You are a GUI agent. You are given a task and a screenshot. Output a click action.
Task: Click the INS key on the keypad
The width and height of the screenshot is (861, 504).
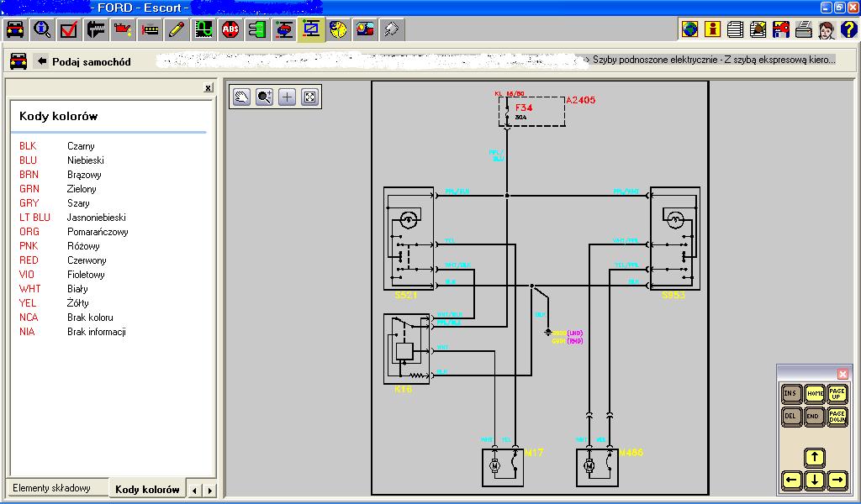tap(790, 393)
